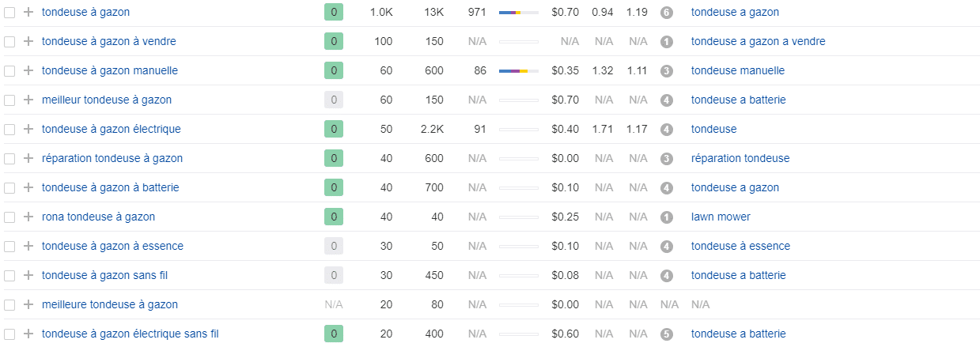Click parent topic 'réparation tondeuse'
The image size is (980, 347).
point(740,158)
